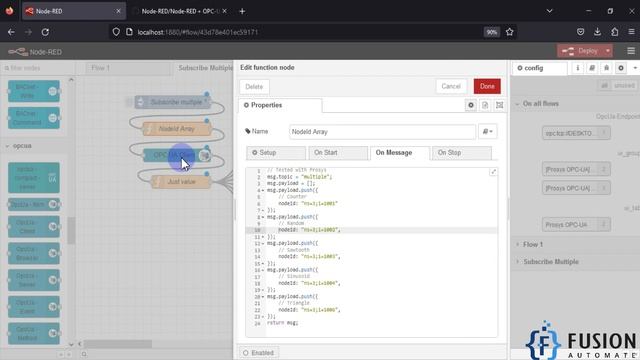Click the return msg; code line

[282, 323]
